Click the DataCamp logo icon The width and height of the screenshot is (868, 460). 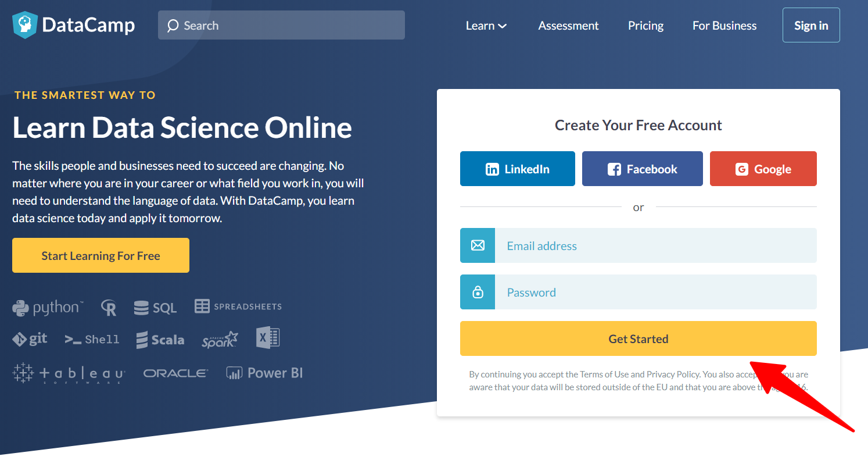click(24, 25)
